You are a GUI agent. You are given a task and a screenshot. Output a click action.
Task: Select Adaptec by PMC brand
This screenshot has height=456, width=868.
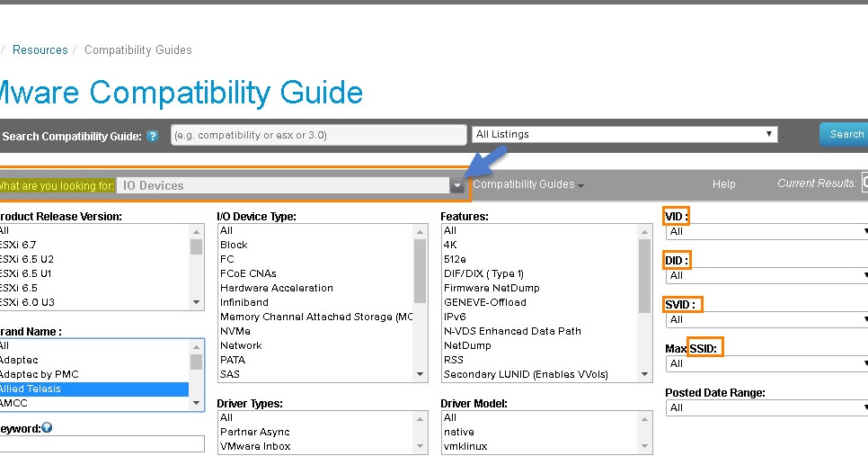[x=40, y=374]
